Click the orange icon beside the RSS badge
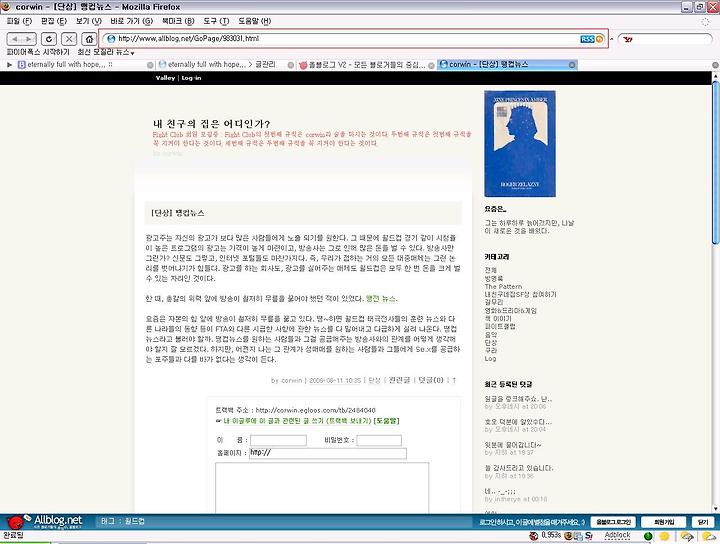 [599, 39]
